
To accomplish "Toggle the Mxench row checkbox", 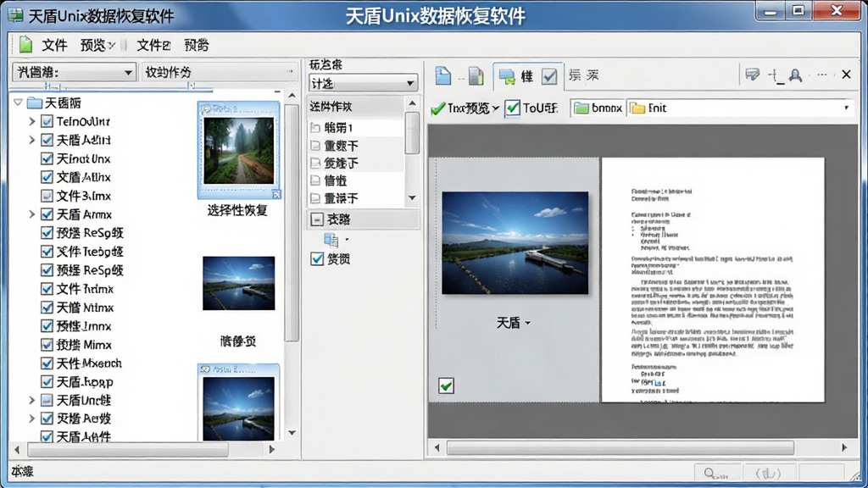I will [47, 363].
